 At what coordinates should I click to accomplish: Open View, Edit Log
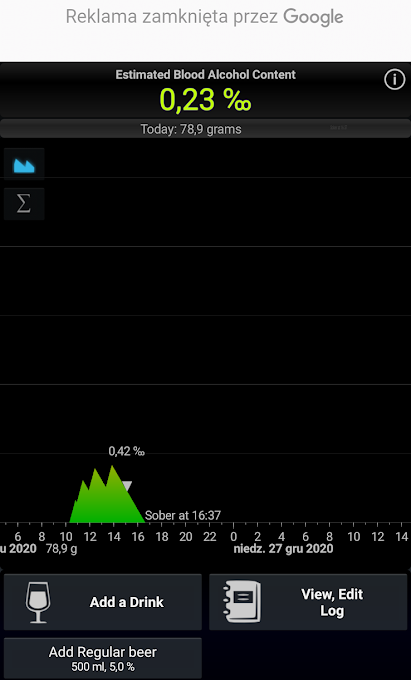pos(308,602)
